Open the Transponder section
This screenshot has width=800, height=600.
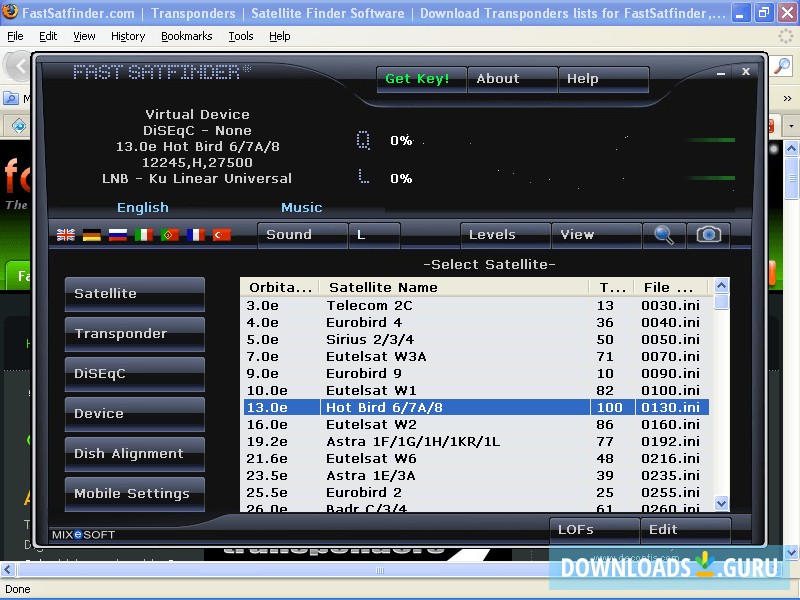(135, 334)
